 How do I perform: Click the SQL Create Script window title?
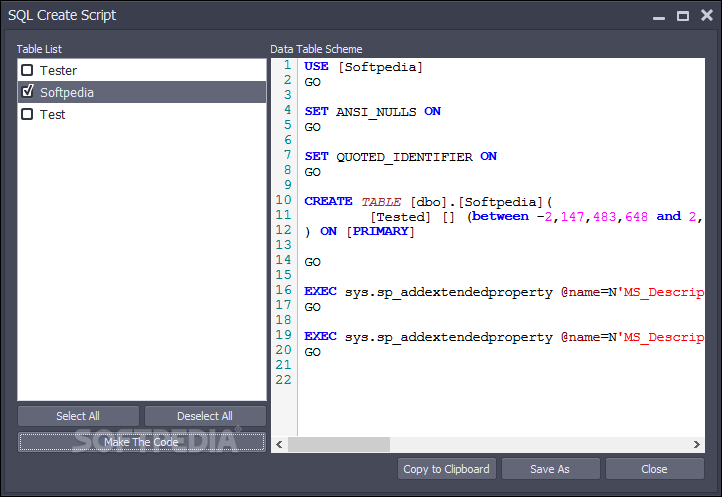tap(62, 15)
